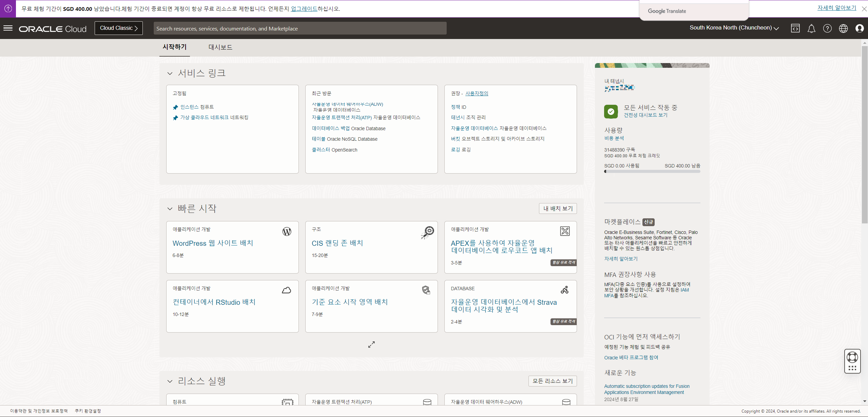The width and height of the screenshot is (868, 417).
Task: Click the expand arrows under quick start
Action: [x=371, y=344]
